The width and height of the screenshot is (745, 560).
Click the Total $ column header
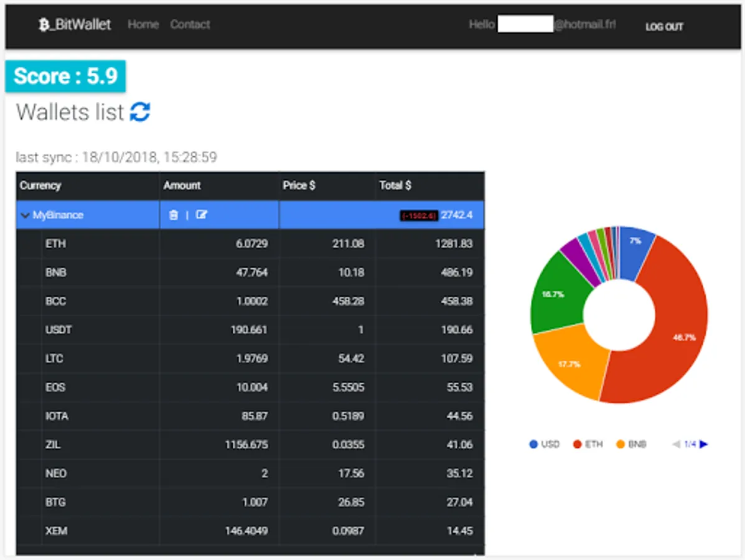395,185
